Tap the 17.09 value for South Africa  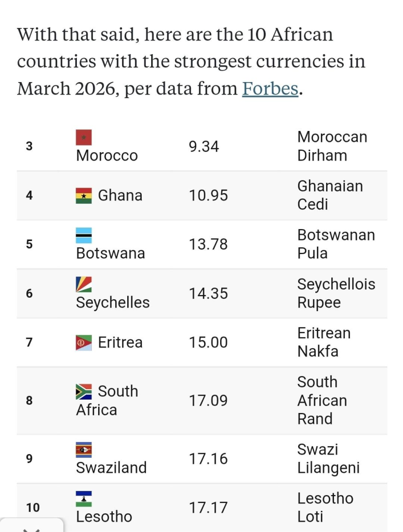[208, 401]
